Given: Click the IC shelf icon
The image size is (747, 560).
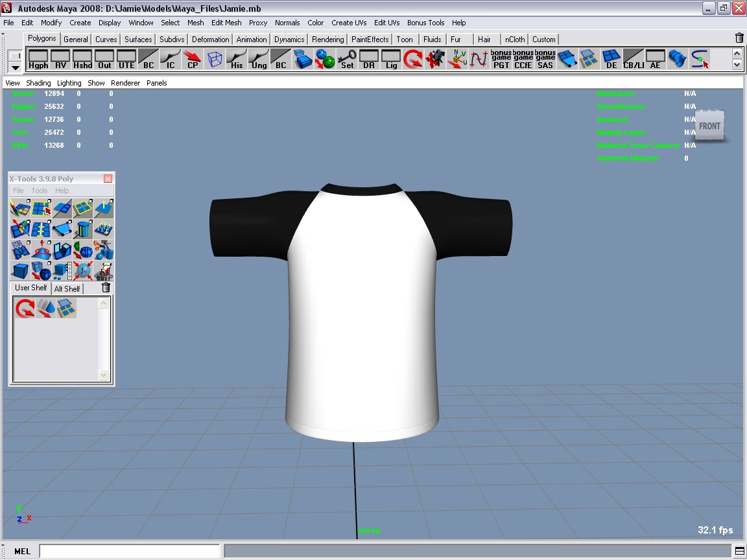Looking at the screenshot, I should point(171,60).
